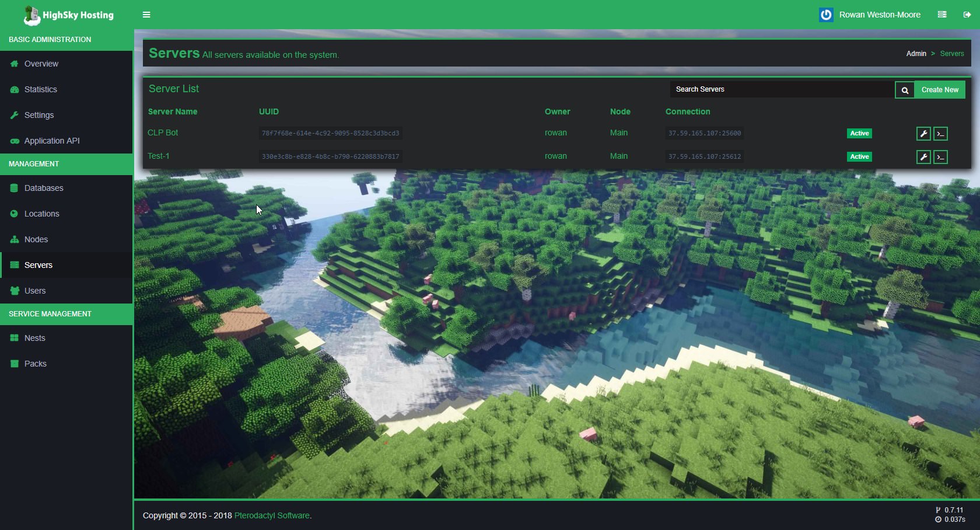
Task: Go to Statistics in sidebar
Action: [x=40, y=89]
